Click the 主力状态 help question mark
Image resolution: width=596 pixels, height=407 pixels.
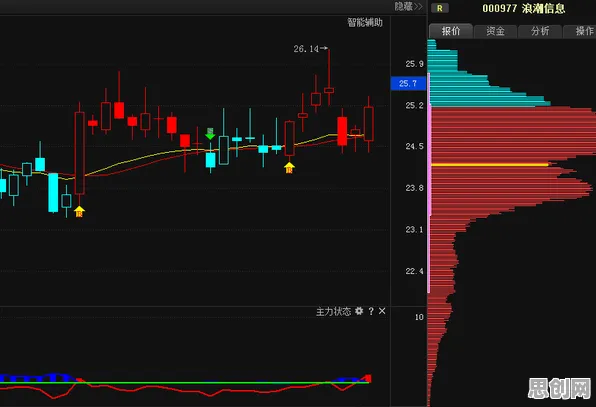[x=371, y=311]
